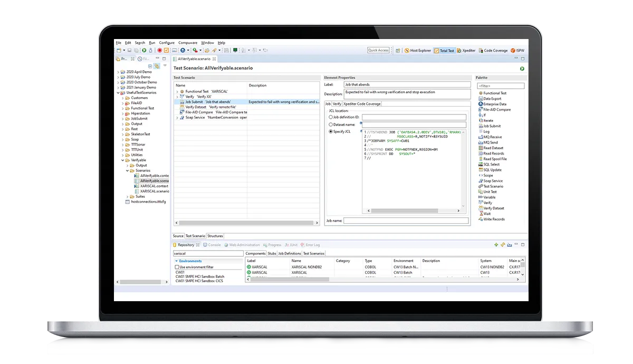Open the File menu
This screenshot has height=364, width=633.
(119, 43)
